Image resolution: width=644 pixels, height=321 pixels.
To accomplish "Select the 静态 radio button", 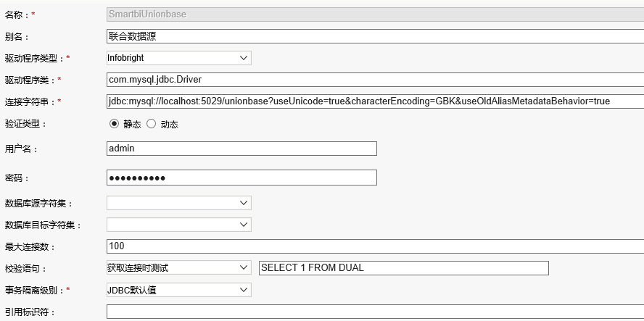I will click(x=114, y=124).
